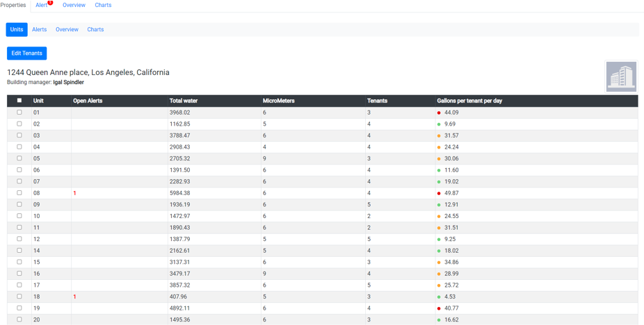Open the red alert count for unit 08
This screenshot has height=325, width=644.
click(74, 193)
